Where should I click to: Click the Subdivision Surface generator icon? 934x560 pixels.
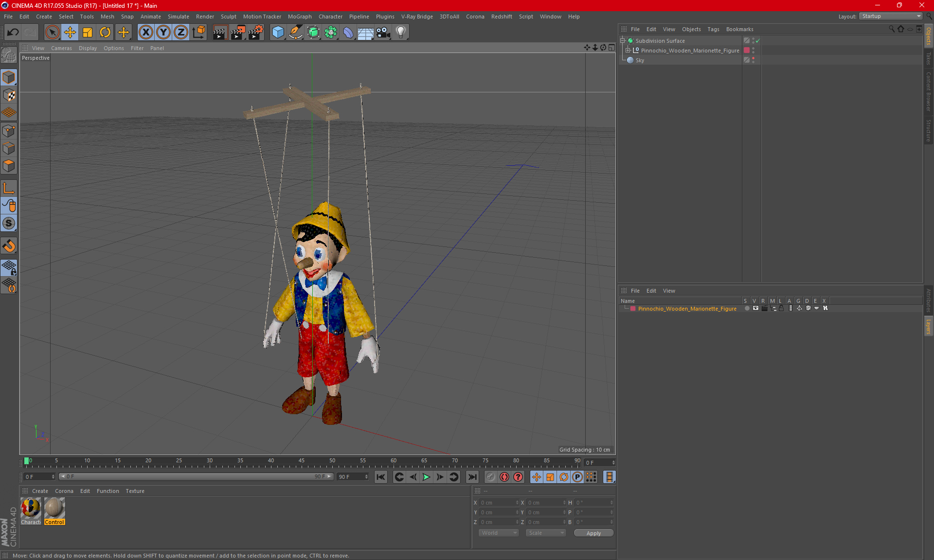click(313, 33)
